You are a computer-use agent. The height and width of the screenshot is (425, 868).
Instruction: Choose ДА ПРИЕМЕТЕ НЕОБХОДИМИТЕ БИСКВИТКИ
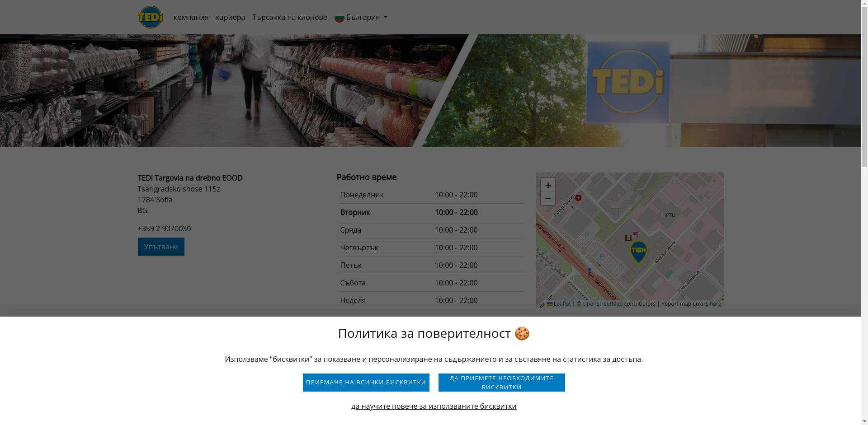click(501, 382)
